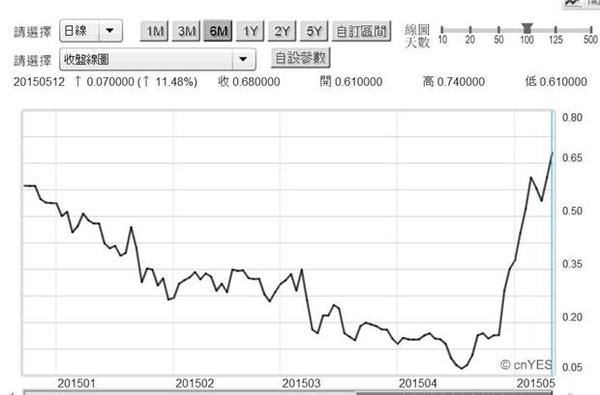Viewport: 600px width, 395px height.
Task: Click the chart line's latest endpoint
Action: (x=552, y=153)
